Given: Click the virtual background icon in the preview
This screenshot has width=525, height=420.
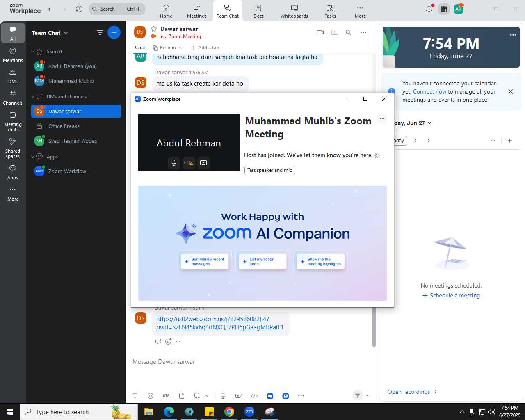Looking at the screenshot, I should click(203, 163).
